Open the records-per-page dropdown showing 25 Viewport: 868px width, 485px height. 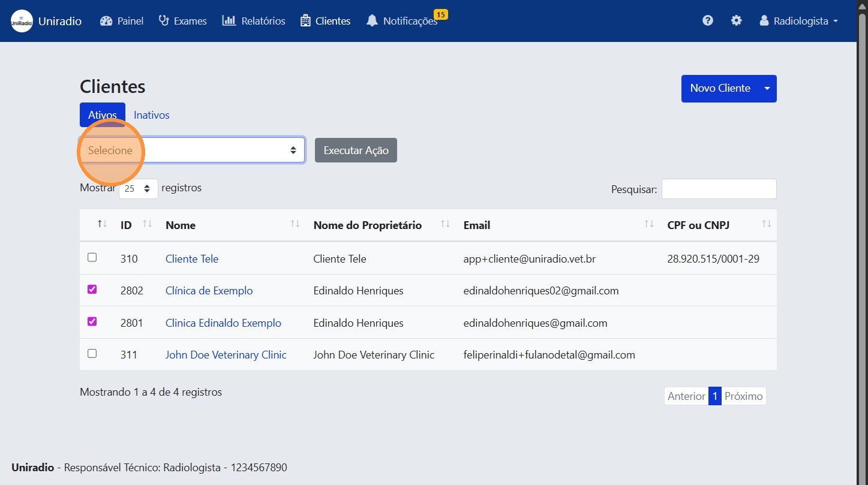click(138, 188)
